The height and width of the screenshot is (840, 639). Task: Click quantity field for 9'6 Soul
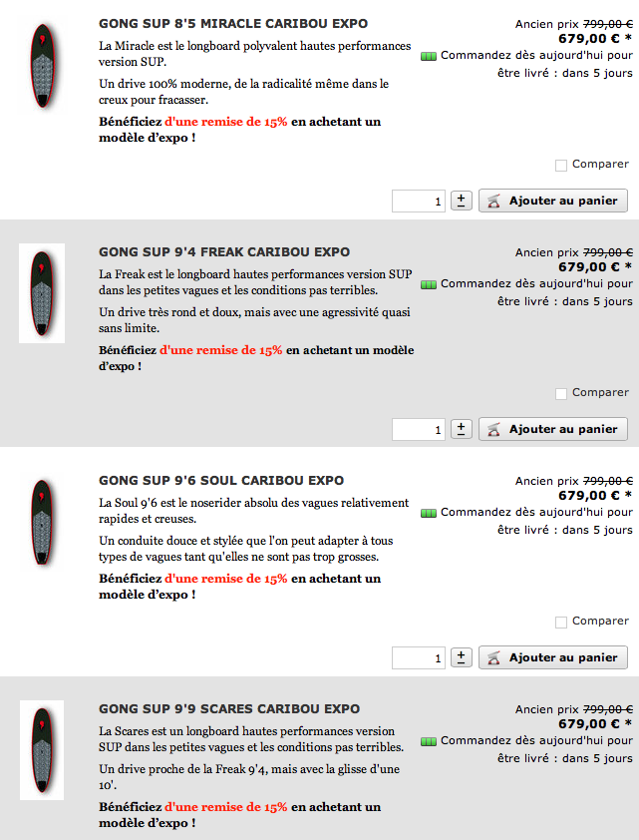[419, 657]
